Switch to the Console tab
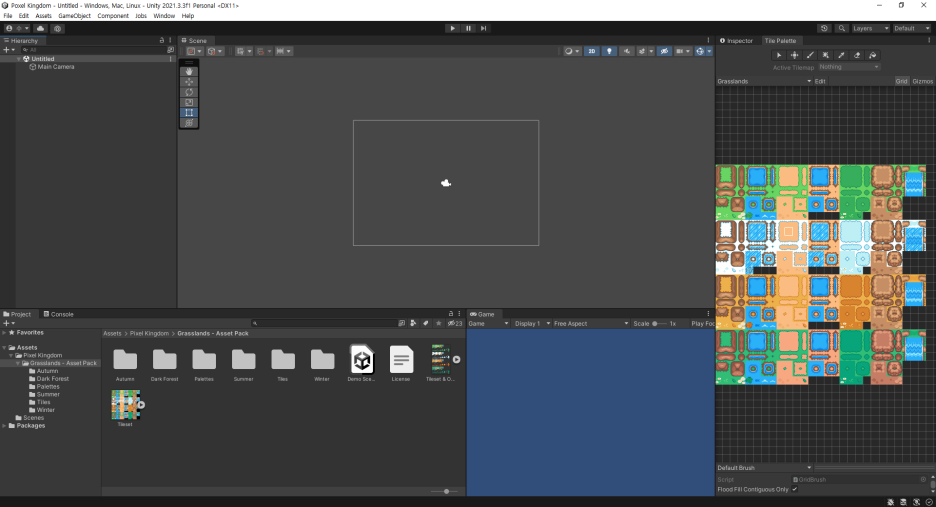The image size is (936, 507). pyautogui.click(x=58, y=314)
